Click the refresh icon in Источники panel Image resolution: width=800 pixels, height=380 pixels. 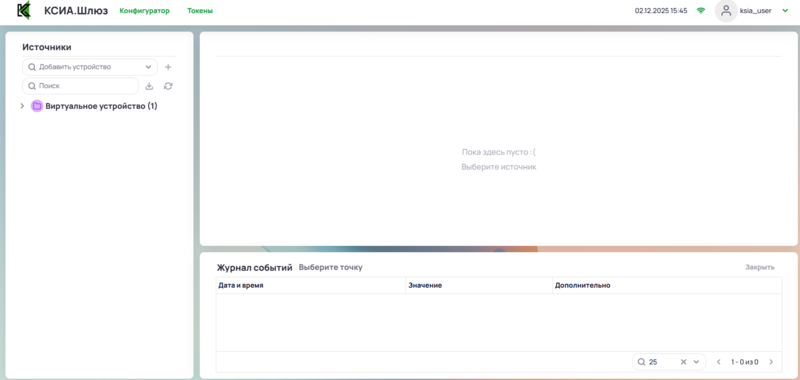coord(168,86)
